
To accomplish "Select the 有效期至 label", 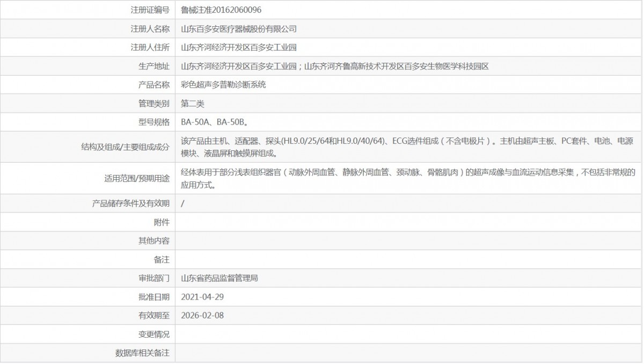I will coord(154,316).
